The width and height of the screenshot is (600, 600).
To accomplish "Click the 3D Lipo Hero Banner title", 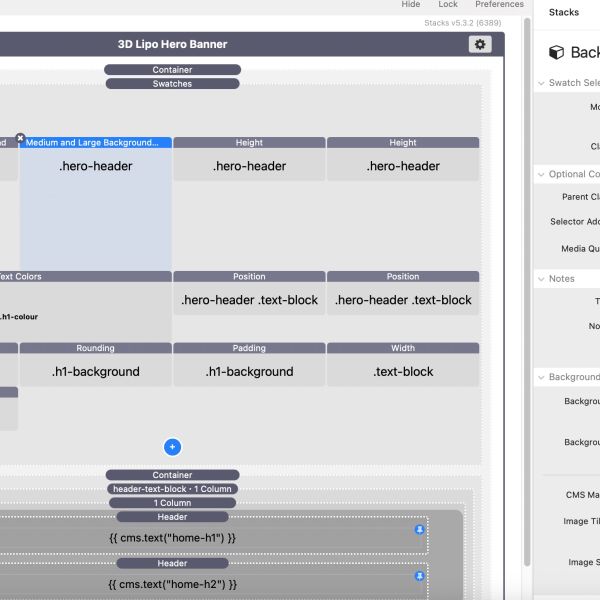I will (x=172, y=44).
